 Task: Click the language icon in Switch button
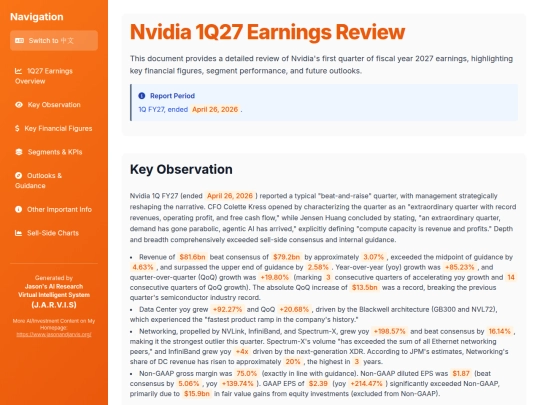pyautogui.click(x=19, y=41)
